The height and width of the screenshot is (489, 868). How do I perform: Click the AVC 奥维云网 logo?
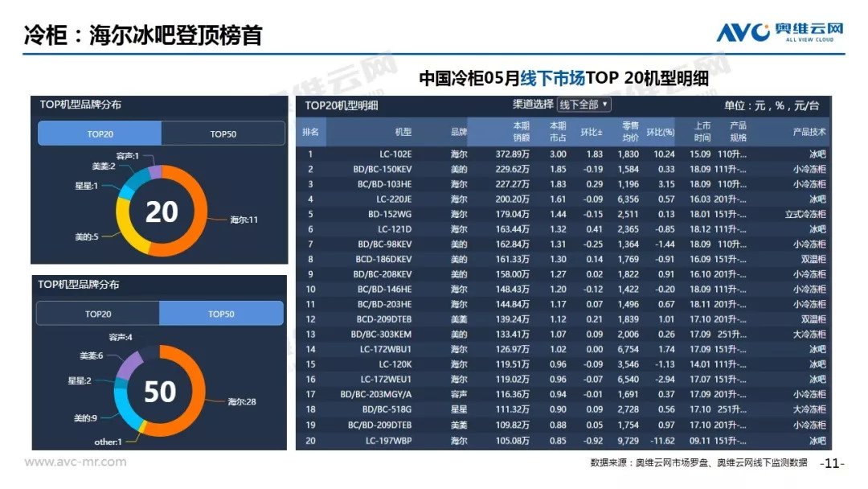coord(780,31)
